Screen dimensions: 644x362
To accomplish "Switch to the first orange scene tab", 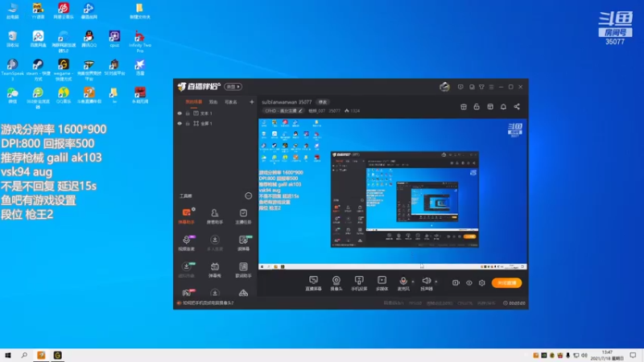I will tap(194, 102).
